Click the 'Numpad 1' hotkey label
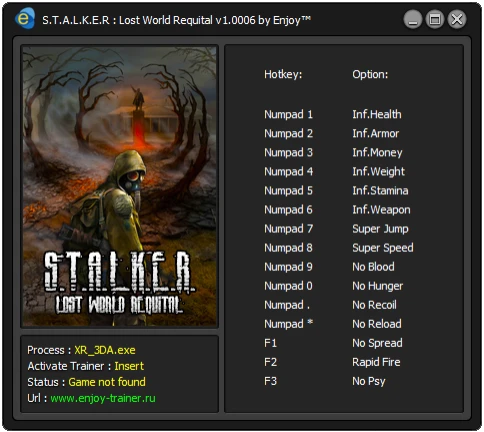 coord(288,114)
